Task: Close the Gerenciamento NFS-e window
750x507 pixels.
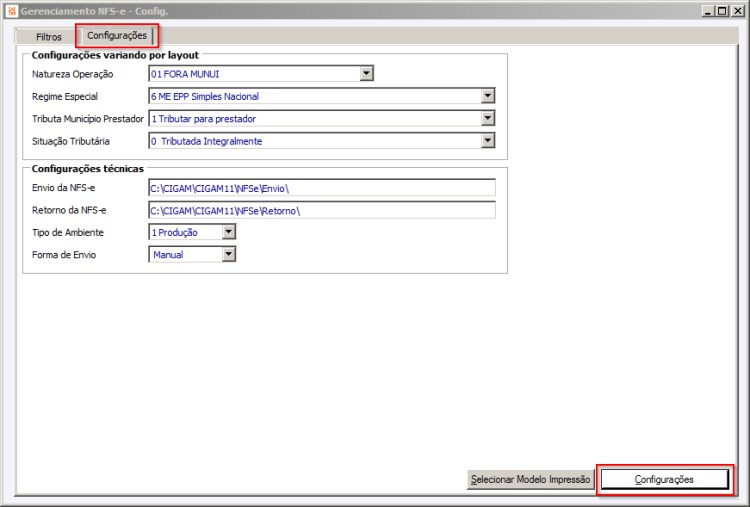Action: coord(738,11)
